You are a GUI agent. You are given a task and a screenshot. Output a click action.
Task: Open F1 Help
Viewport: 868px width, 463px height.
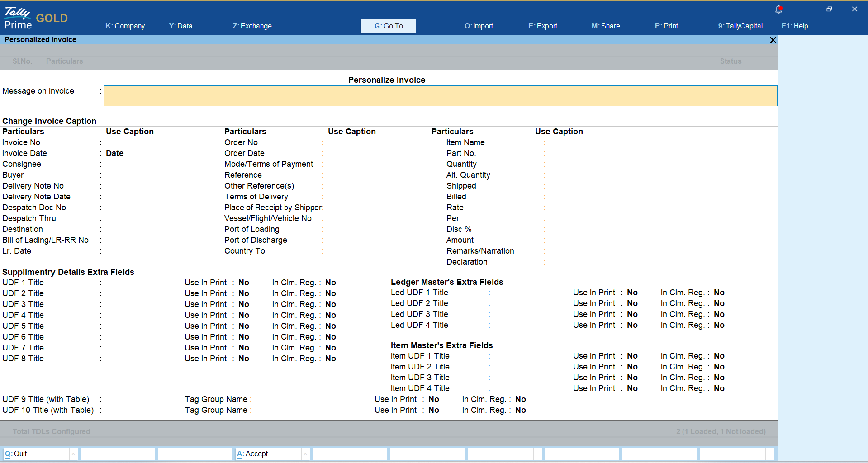pyautogui.click(x=794, y=26)
